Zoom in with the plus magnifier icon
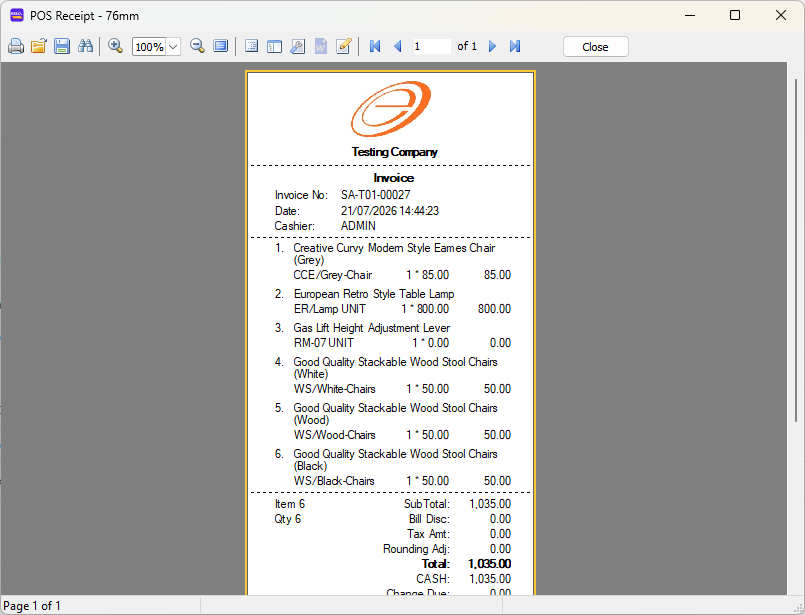The height and width of the screenshot is (615, 805). point(116,47)
